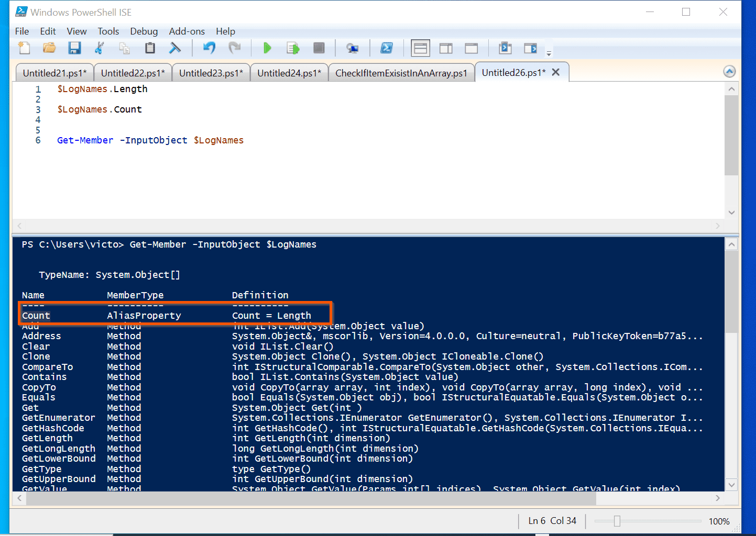Open the View menu
756x536 pixels.
[x=76, y=31]
